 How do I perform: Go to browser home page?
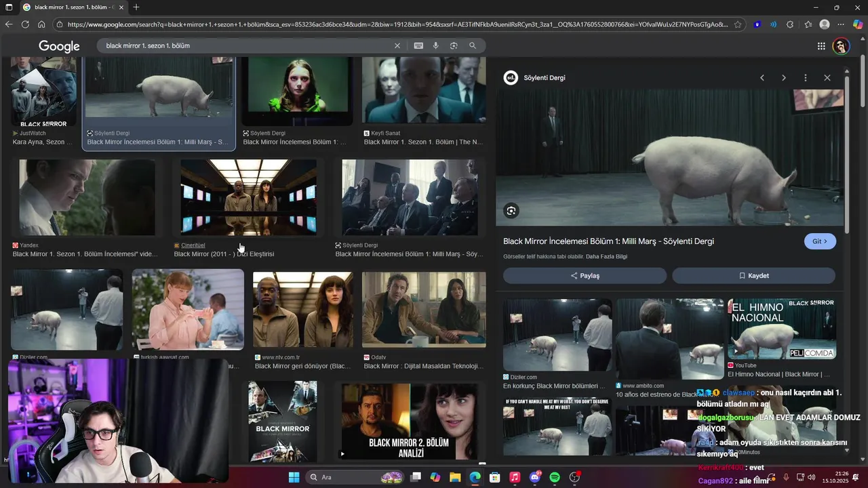[x=41, y=24]
